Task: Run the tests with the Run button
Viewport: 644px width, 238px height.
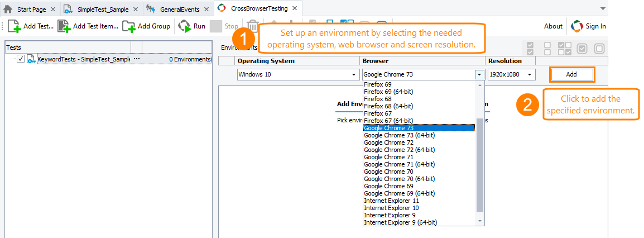Action: pyautogui.click(x=191, y=26)
